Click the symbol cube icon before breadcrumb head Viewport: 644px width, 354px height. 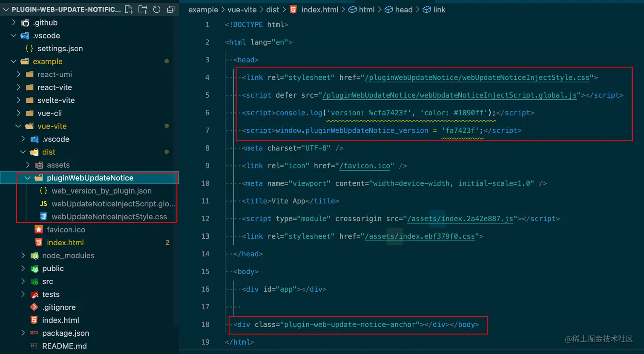tap(389, 10)
